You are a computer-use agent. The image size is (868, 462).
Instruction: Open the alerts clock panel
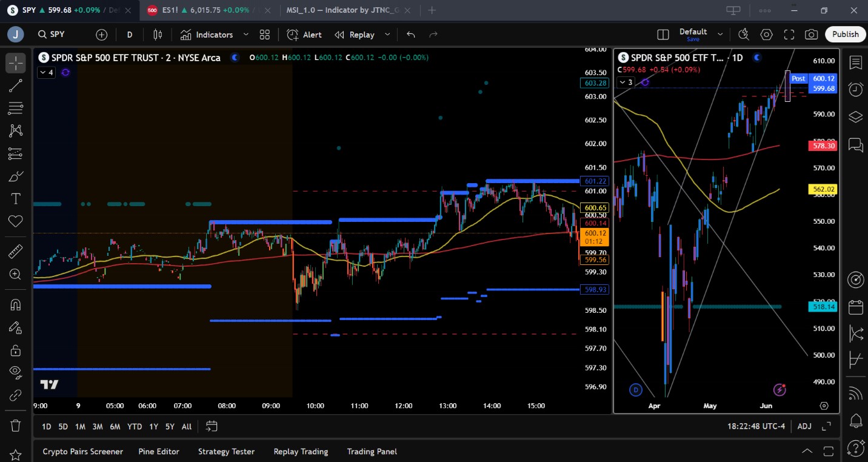[x=856, y=90]
